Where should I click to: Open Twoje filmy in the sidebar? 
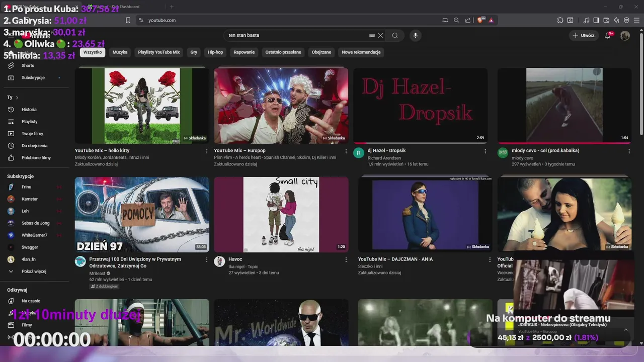click(33, 134)
